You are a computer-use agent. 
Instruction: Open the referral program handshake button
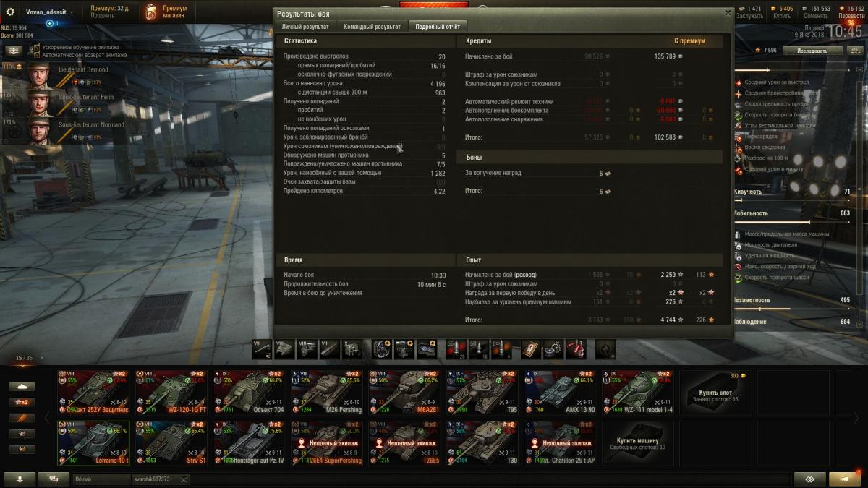tap(810, 479)
